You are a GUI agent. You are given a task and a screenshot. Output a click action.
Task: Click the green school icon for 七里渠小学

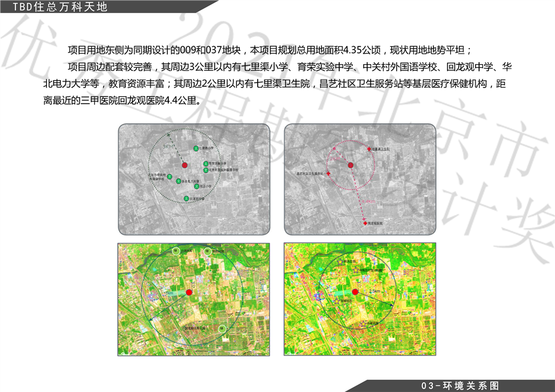pos(195,149)
